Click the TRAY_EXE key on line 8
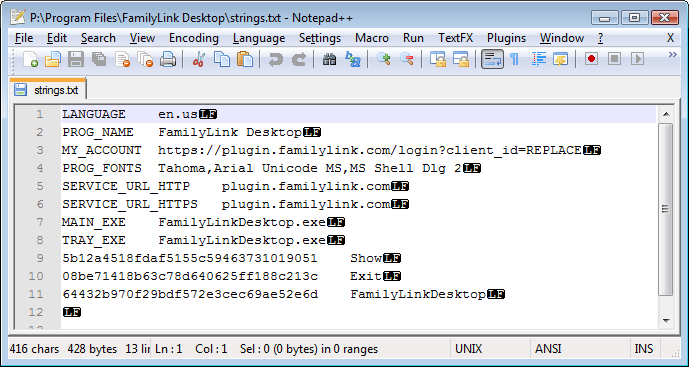 pos(94,240)
